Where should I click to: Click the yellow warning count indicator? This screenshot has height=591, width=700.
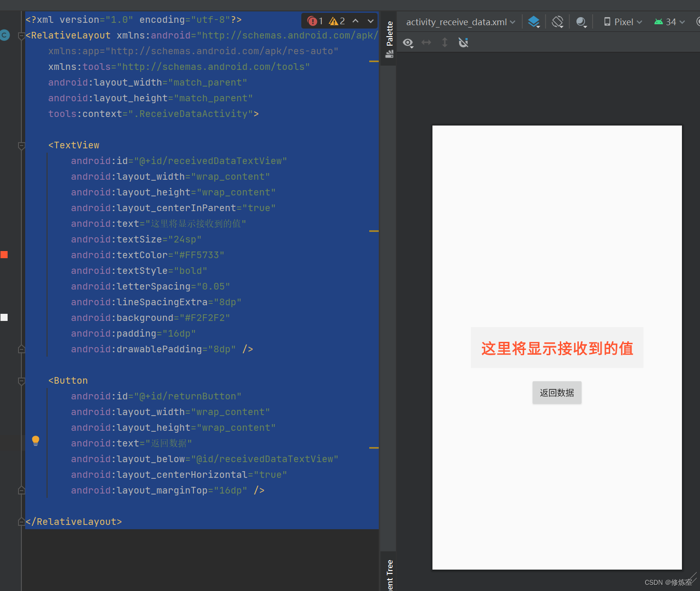pos(337,21)
